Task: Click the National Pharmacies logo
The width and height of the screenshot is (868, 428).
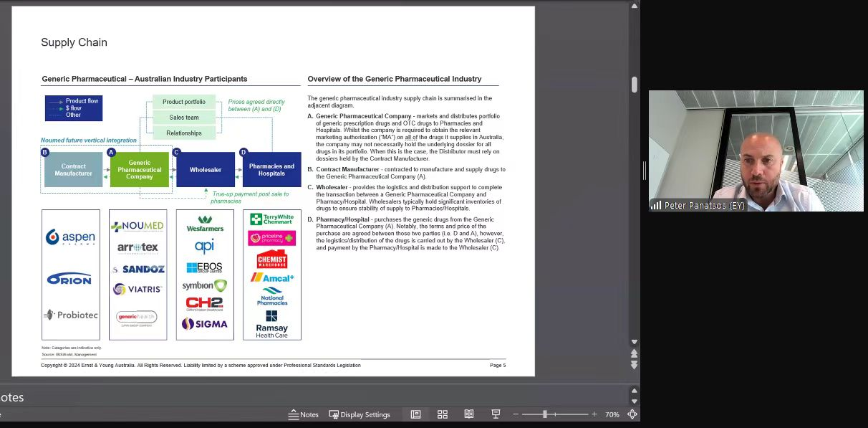Action: pos(272,296)
